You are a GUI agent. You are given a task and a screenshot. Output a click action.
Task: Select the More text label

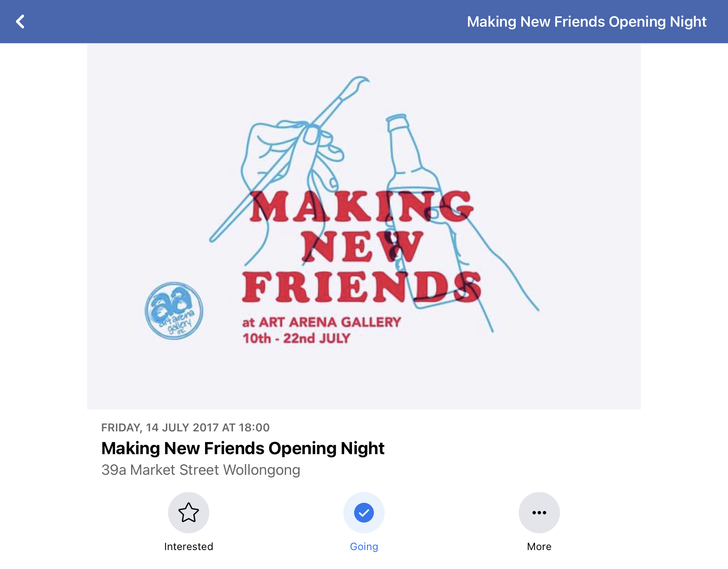click(x=539, y=547)
